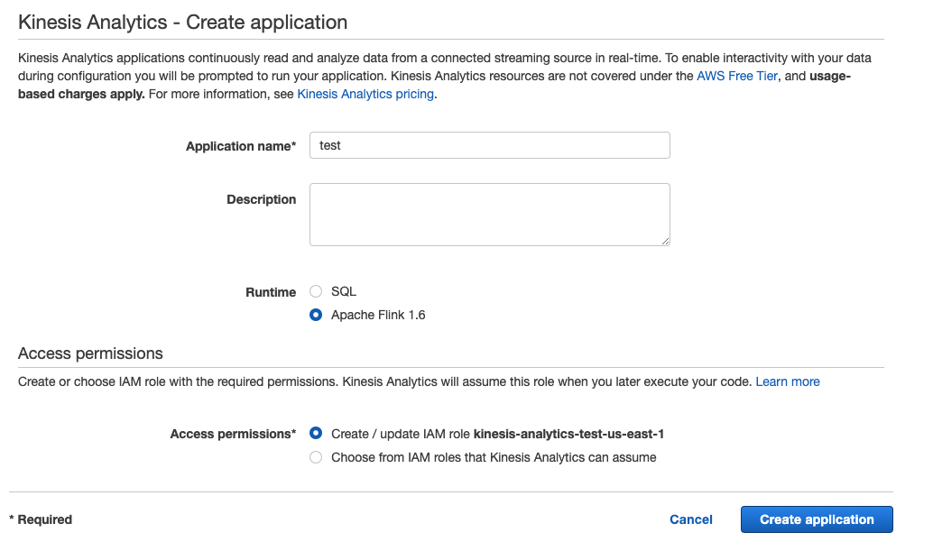Follow the Learn more link
This screenshot has width=933, height=560.
point(787,381)
